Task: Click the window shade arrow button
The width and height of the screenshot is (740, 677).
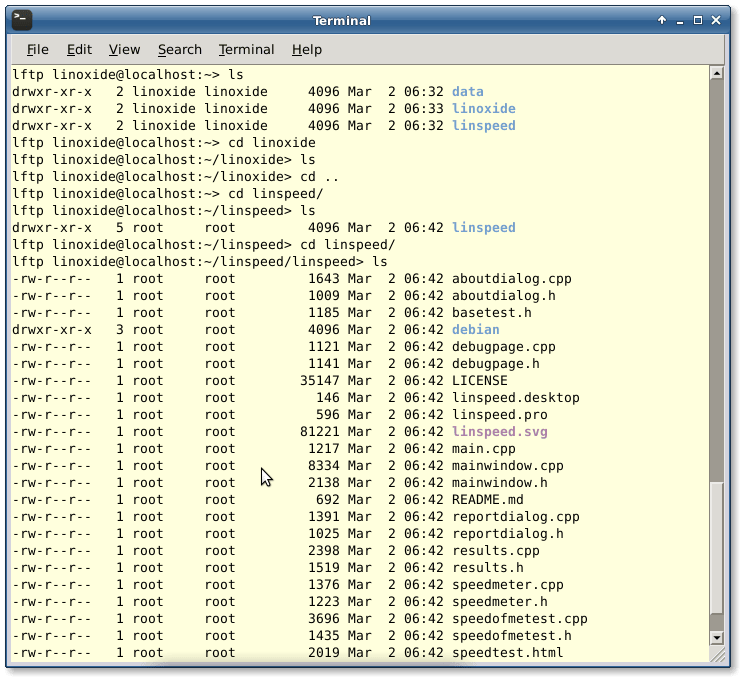Action: [662, 20]
